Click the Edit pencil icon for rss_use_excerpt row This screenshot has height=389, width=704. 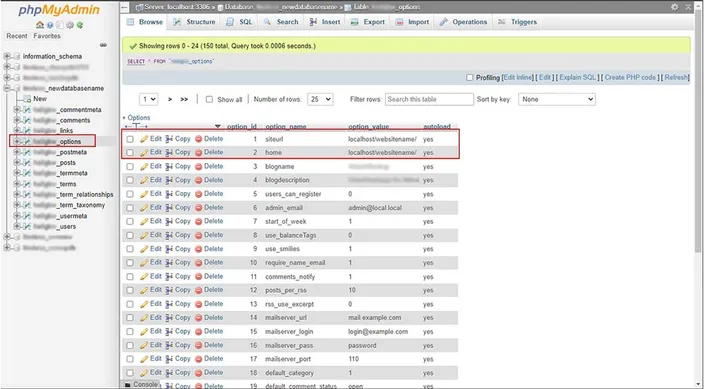[144, 304]
